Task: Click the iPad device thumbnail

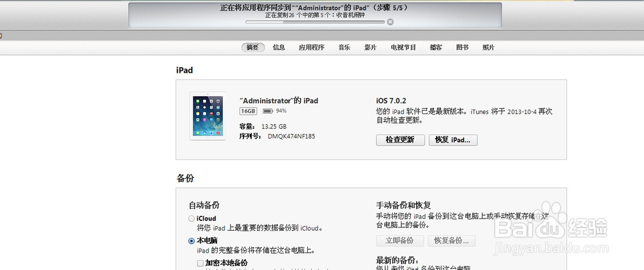Action: tap(208, 116)
